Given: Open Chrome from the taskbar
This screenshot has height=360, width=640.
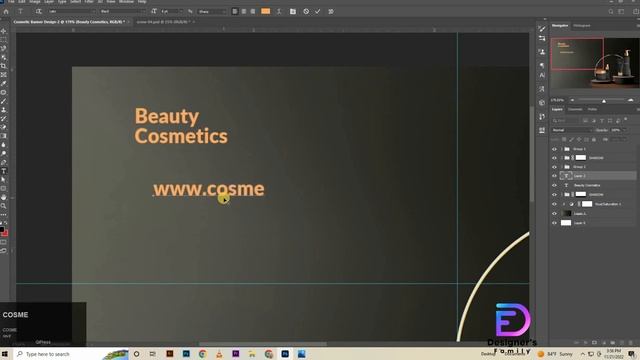Looking at the screenshot, I should pos(203,354).
